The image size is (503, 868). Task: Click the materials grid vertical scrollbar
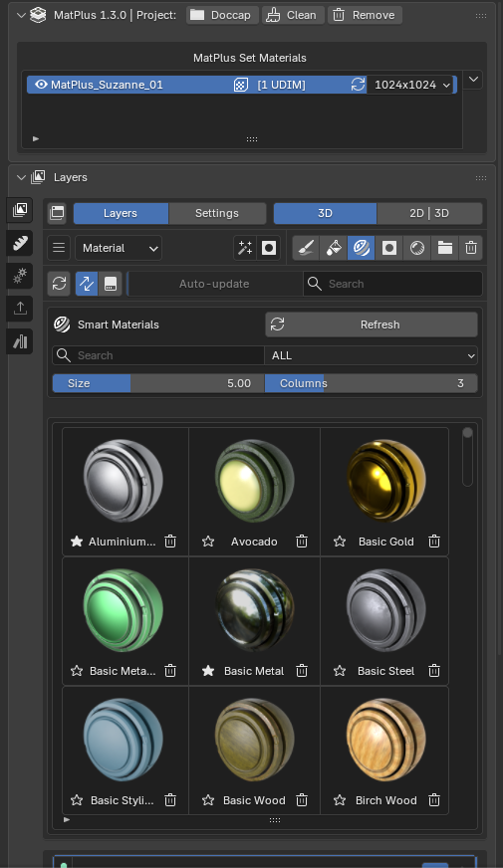[x=467, y=457]
